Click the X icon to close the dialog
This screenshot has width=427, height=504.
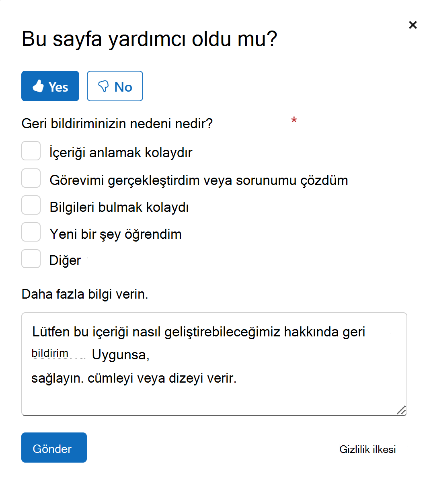(x=413, y=25)
